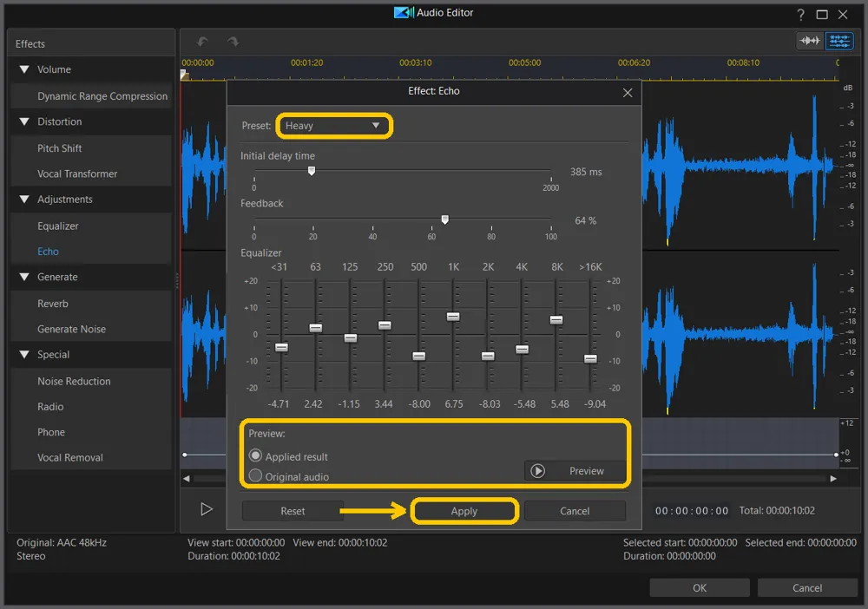This screenshot has height=609, width=868.
Task: Collapse the Special effects group
Action: [x=24, y=355]
